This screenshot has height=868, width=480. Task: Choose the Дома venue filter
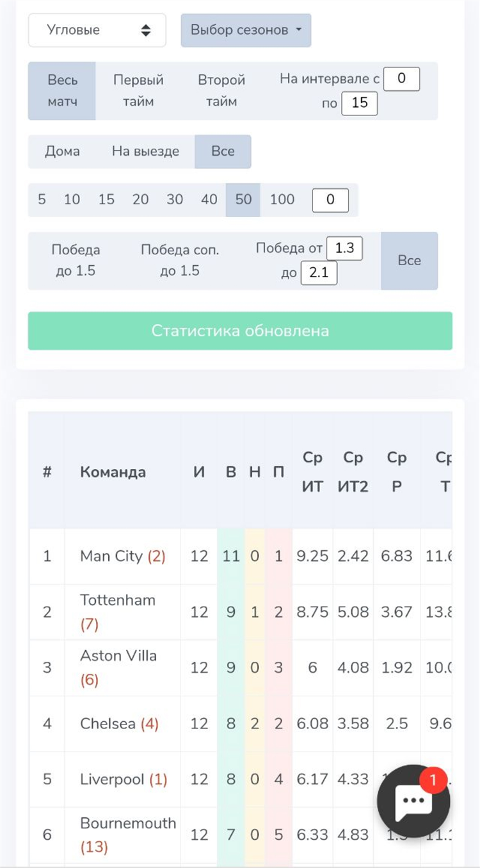[x=62, y=152]
